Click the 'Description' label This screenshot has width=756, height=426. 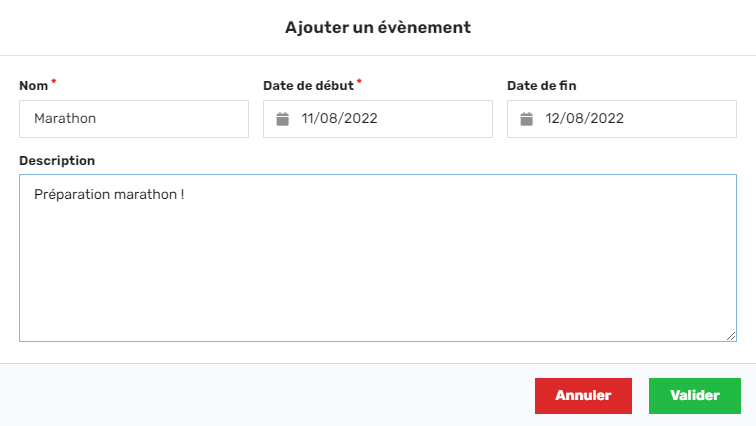57,161
